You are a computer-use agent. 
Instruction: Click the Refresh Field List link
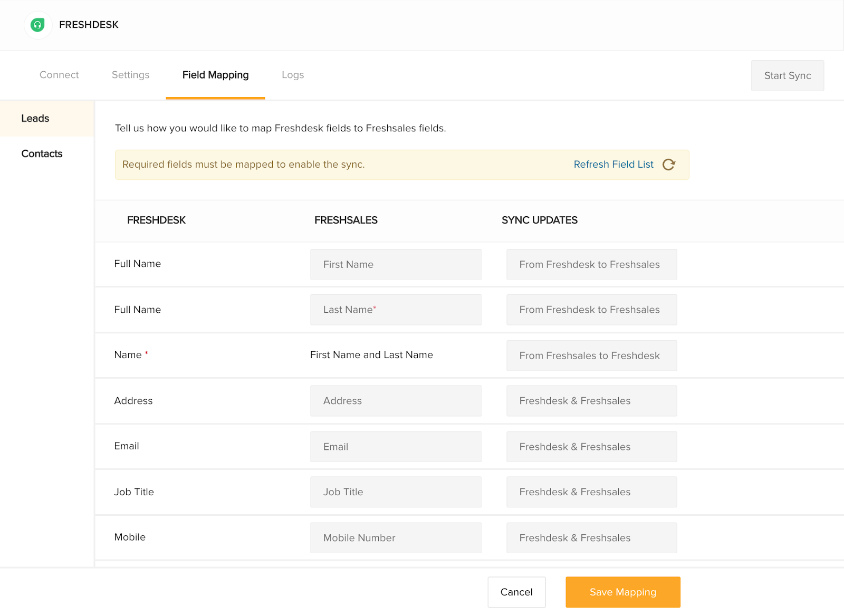[613, 164]
